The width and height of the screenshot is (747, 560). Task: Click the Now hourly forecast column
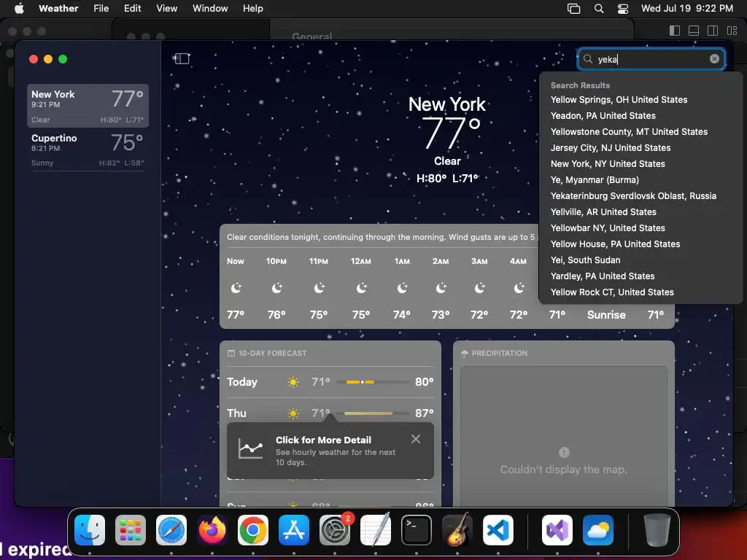coord(236,287)
